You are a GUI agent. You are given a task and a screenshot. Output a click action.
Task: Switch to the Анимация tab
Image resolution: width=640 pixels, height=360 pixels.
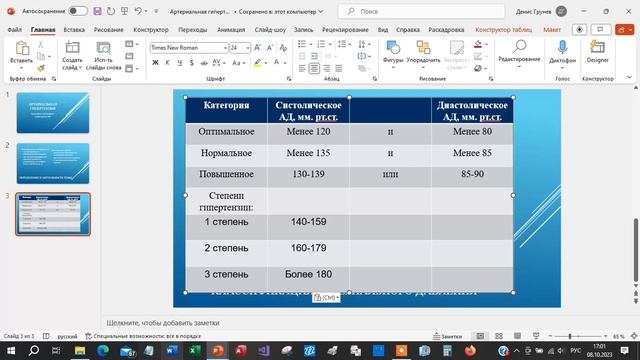tap(231, 30)
